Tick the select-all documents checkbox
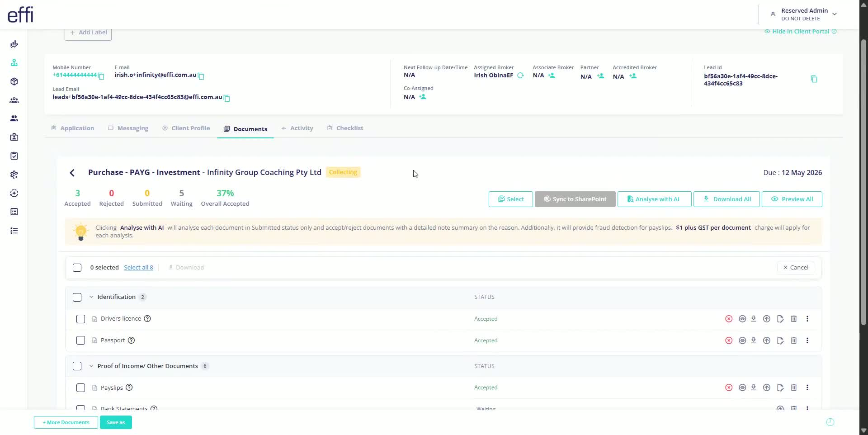The height and width of the screenshot is (435, 868). tap(77, 268)
